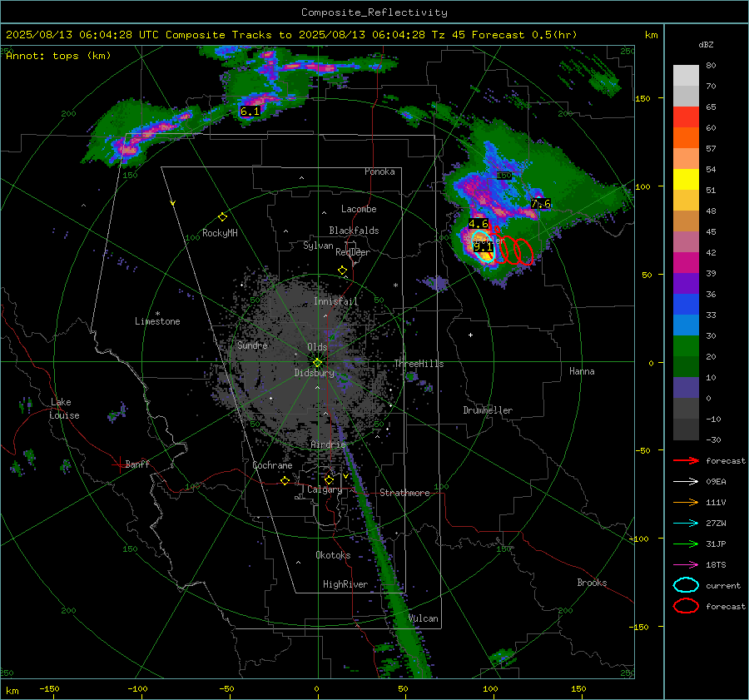Click the red cross marker at Banff

click(x=119, y=464)
